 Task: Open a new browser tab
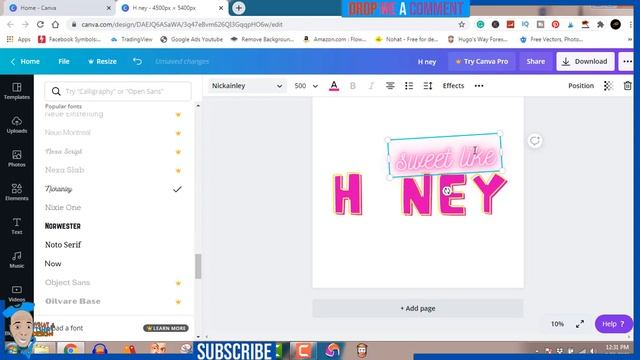point(239,8)
